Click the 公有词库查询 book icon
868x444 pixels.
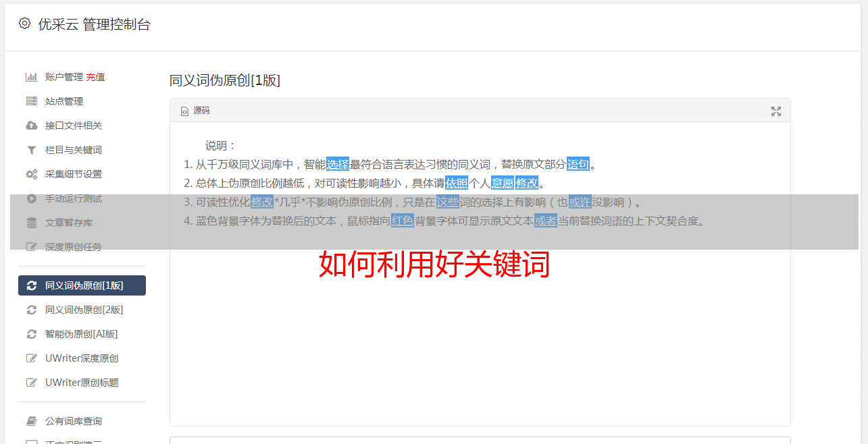pos(31,421)
